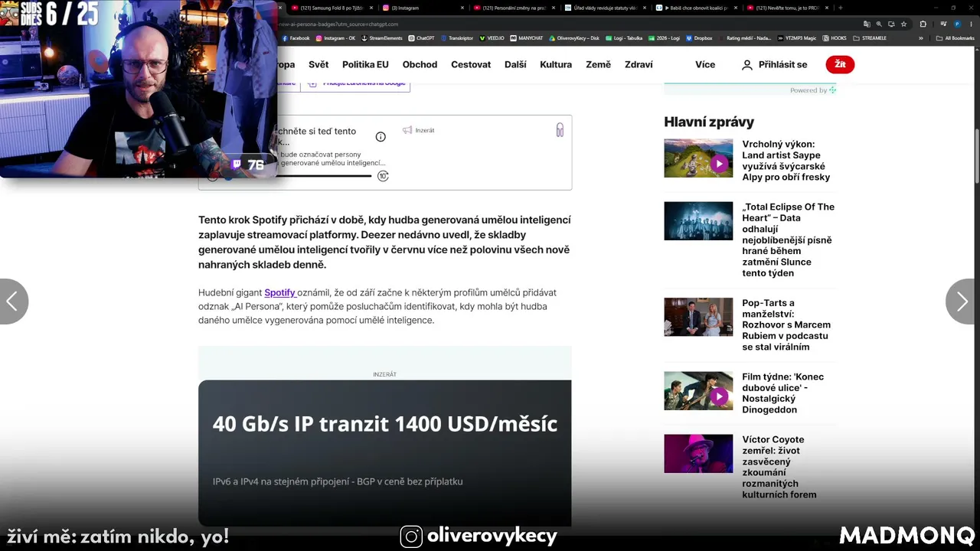
Task: Open the Total Eclipse Of The Heart thumbnail
Action: click(698, 220)
